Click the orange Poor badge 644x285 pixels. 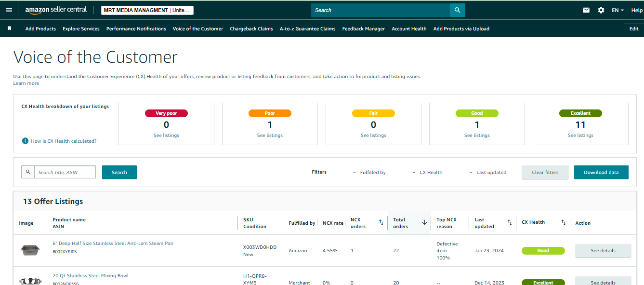coord(270,113)
